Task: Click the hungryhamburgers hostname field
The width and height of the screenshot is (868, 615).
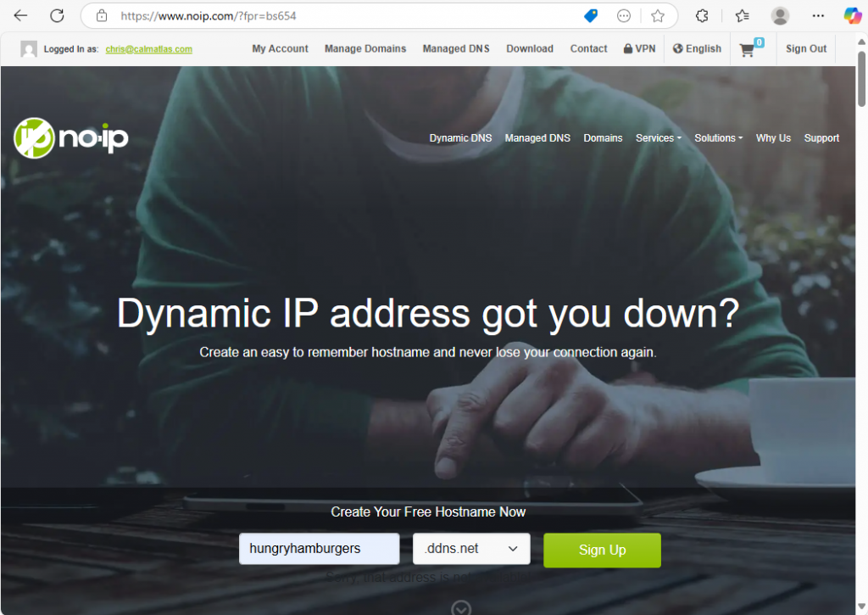Action: tap(320, 549)
